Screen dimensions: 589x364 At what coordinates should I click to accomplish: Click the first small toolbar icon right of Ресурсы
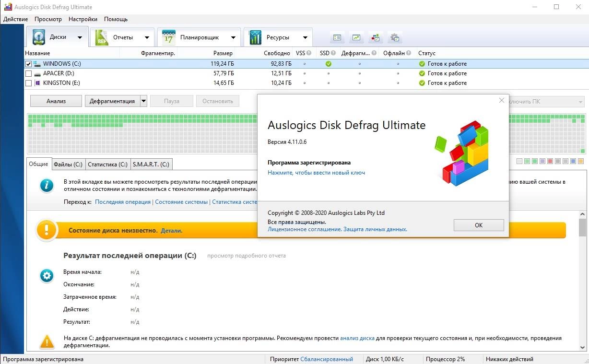coord(337,37)
